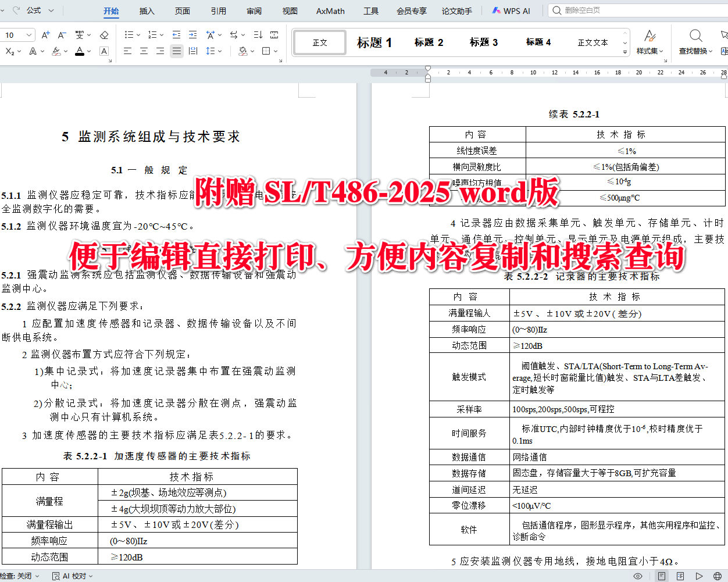Open the font size dropdown
The height and width of the screenshot is (582, 728).
[29, 35]
